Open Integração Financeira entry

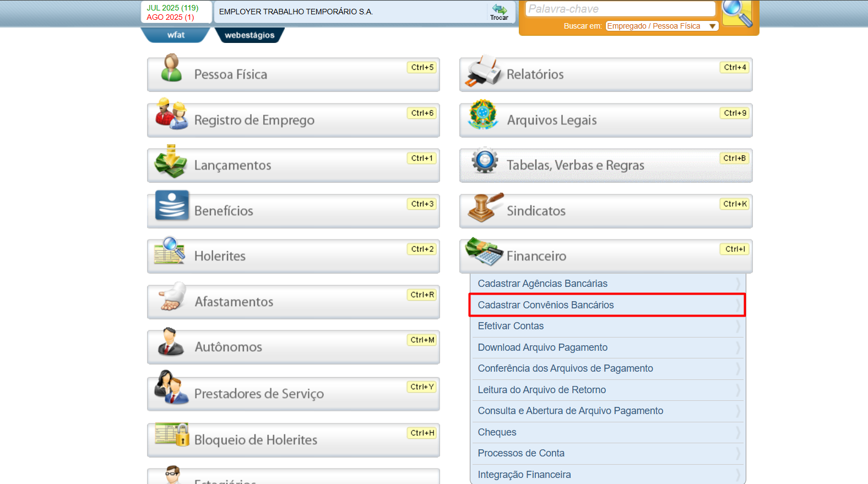(607, 474)
